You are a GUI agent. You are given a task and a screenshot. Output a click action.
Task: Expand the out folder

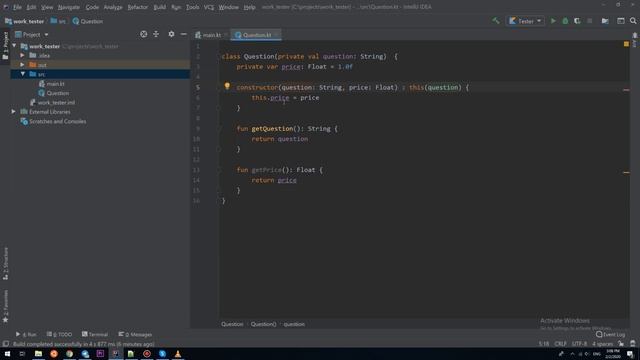[22, 64]
